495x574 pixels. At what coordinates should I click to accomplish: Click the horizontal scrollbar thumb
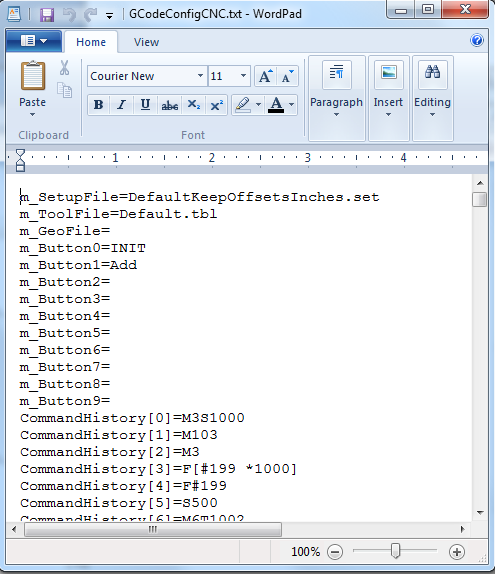click(153, 529)
